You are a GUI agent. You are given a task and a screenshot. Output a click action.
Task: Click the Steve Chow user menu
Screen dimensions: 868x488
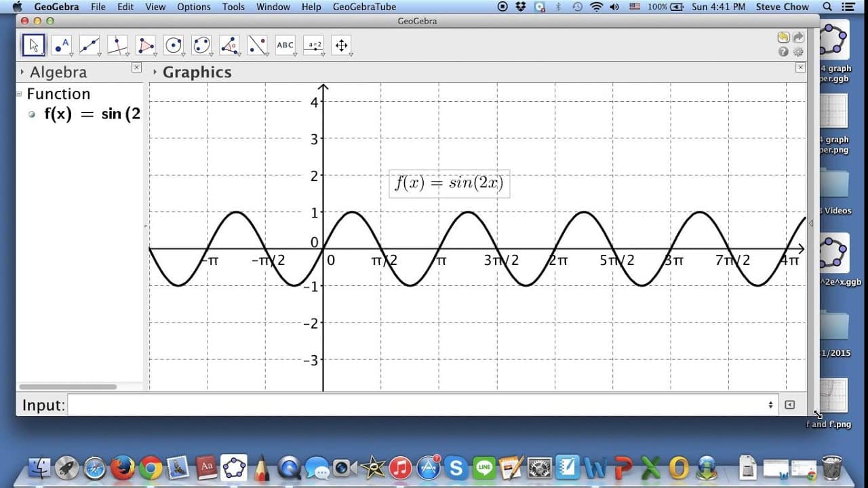point(783,7)
